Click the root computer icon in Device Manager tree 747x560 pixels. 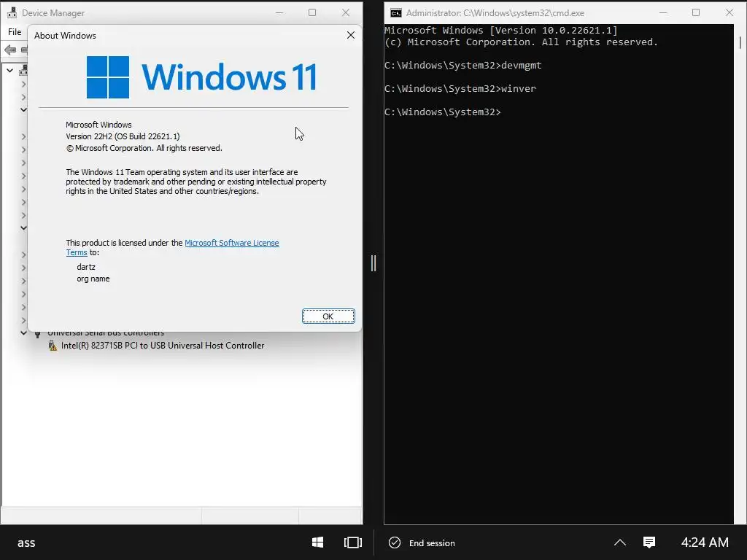coord(23,71)
